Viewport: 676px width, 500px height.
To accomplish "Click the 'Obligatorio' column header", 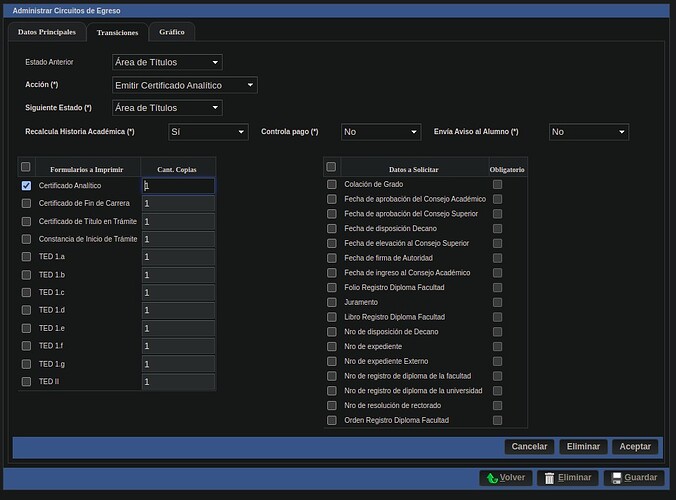I will [x=507, y=169].
